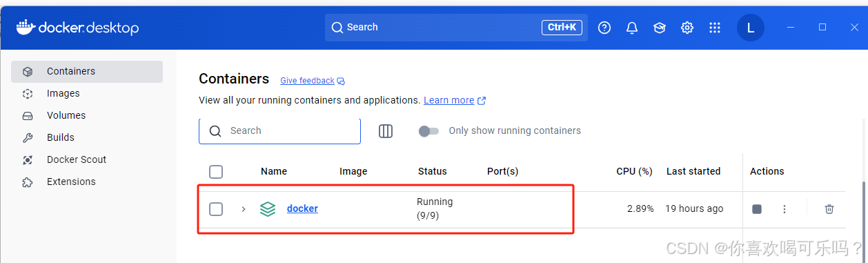Click the magnifier icon in the containers search box
The height and width of the screenshot is (263, 868).
tap(215, 131)
